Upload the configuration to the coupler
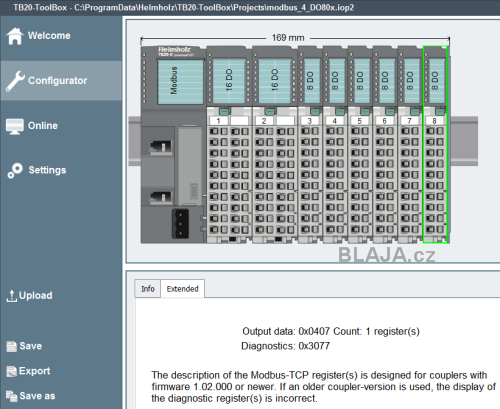This screenshot has height=409, width=500. tap(36, 295)
